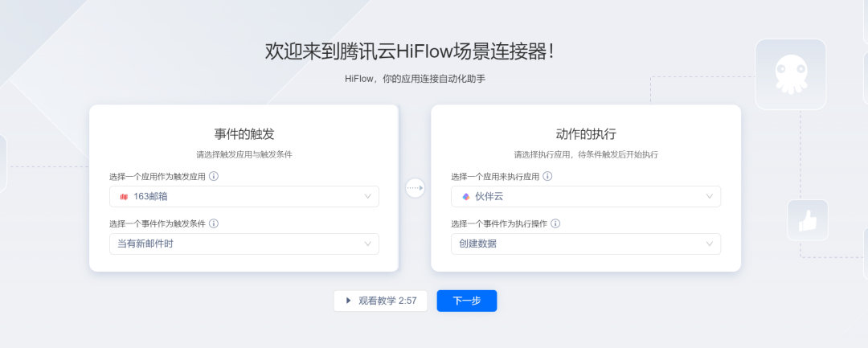Click info icon beside 选择一个事件作为执行操作

pos(555,223)
